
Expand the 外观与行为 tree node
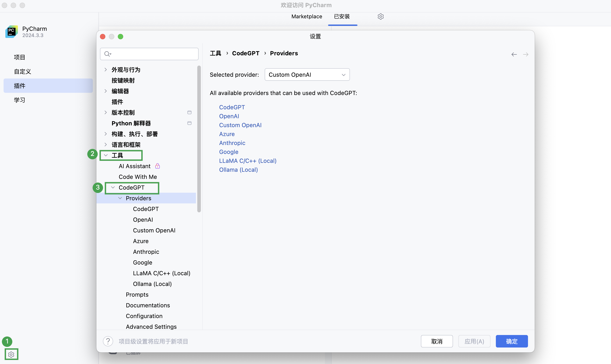[106, 70]
